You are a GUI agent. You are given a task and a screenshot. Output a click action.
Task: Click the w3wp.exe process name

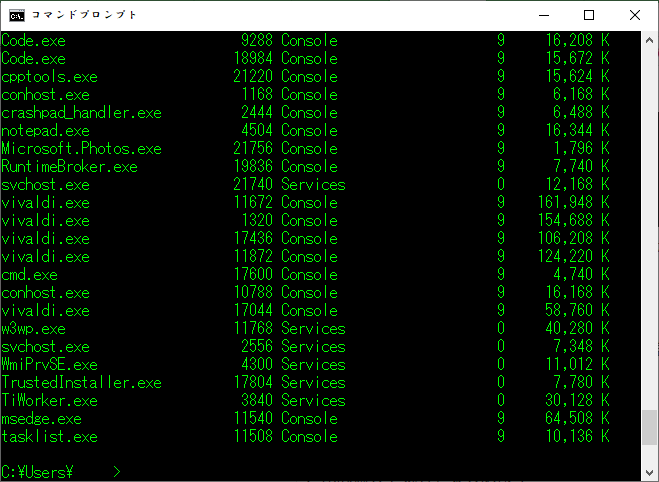[x=33, y=329]
